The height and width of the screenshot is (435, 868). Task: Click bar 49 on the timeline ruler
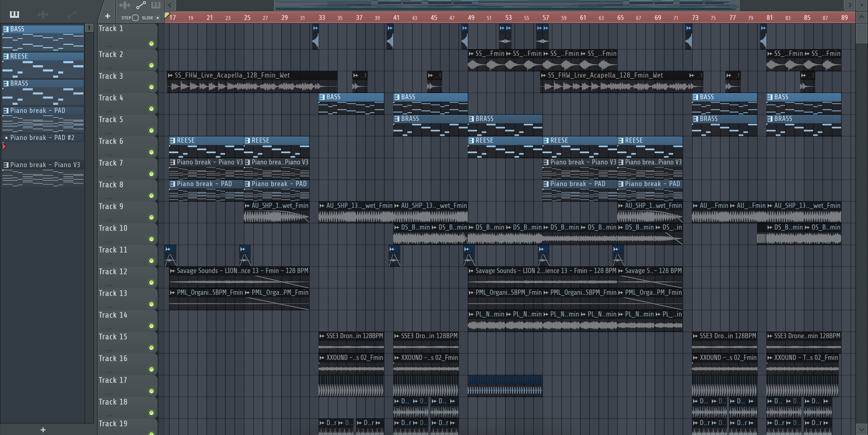[x=471, y=17]
